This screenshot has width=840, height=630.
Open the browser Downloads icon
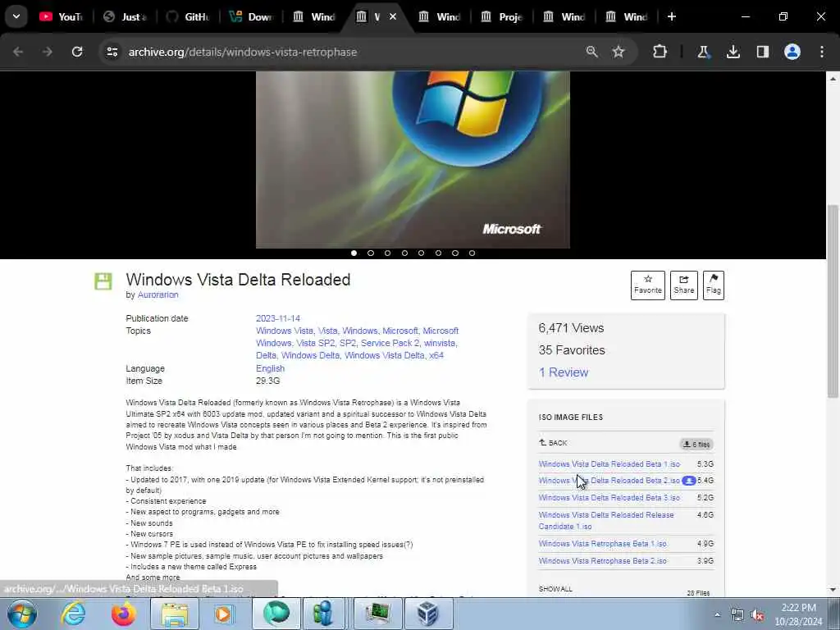733,52
